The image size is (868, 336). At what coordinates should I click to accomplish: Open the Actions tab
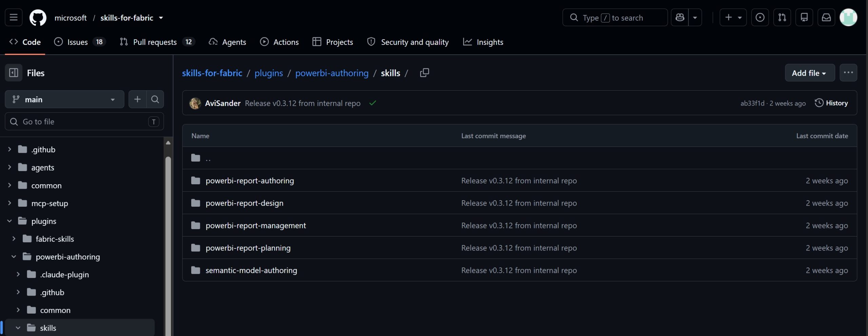[279, 42]
